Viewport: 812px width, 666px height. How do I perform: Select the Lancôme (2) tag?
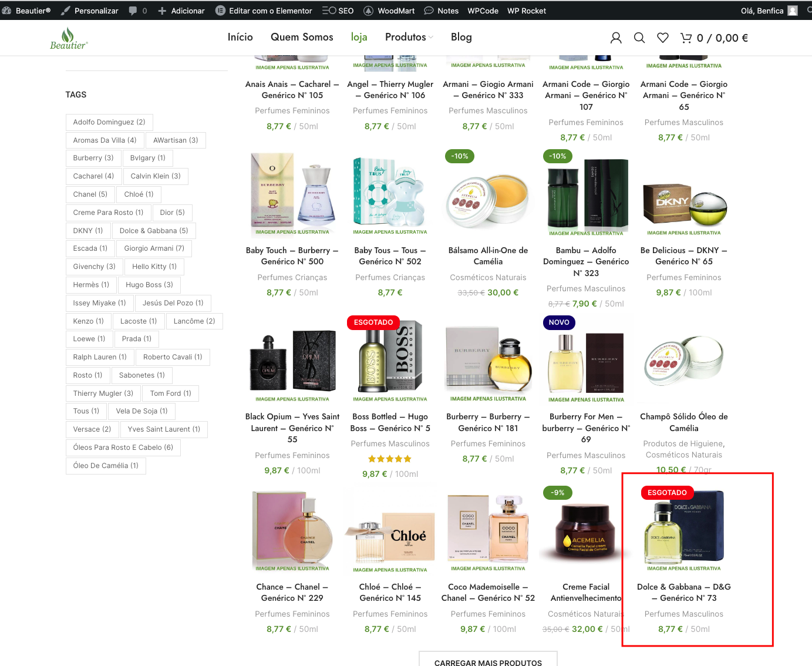[x=194, y=321]
